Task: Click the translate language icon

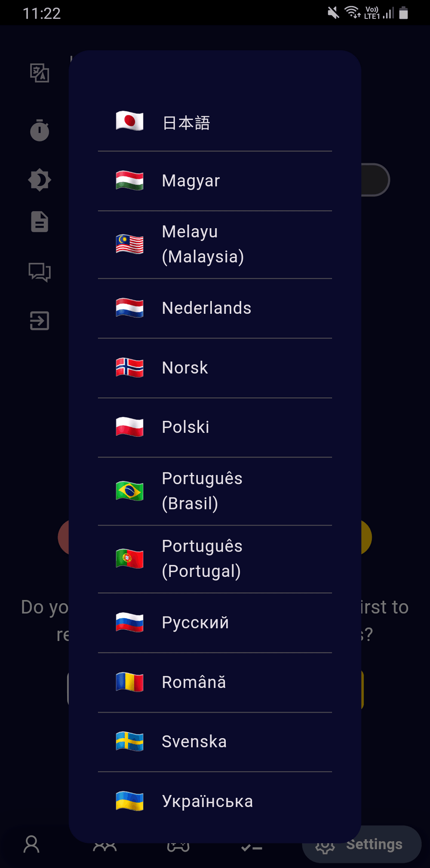Action: click(40, 73)
